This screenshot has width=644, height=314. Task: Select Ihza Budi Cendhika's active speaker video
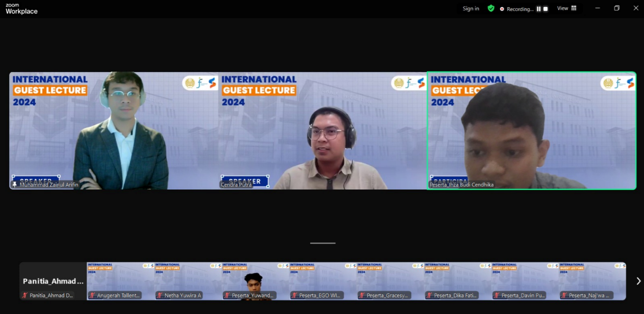coord(531,130)
